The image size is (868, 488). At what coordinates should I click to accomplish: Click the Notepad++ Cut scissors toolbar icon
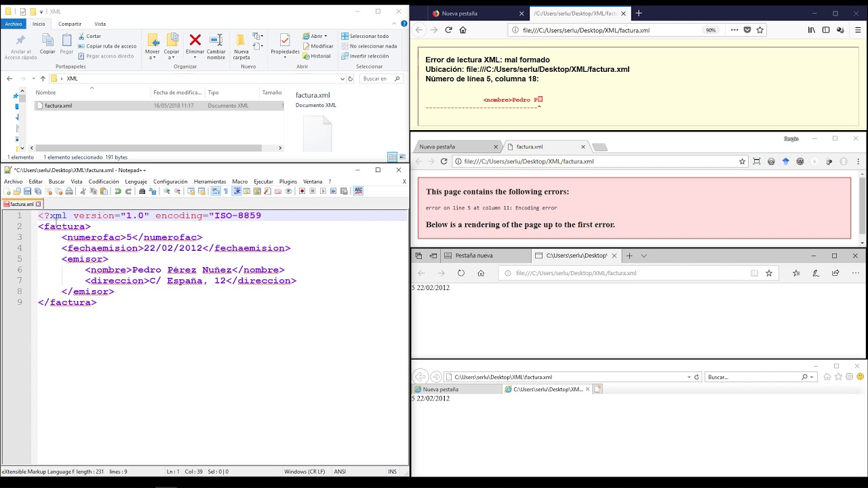click(83, 191)
